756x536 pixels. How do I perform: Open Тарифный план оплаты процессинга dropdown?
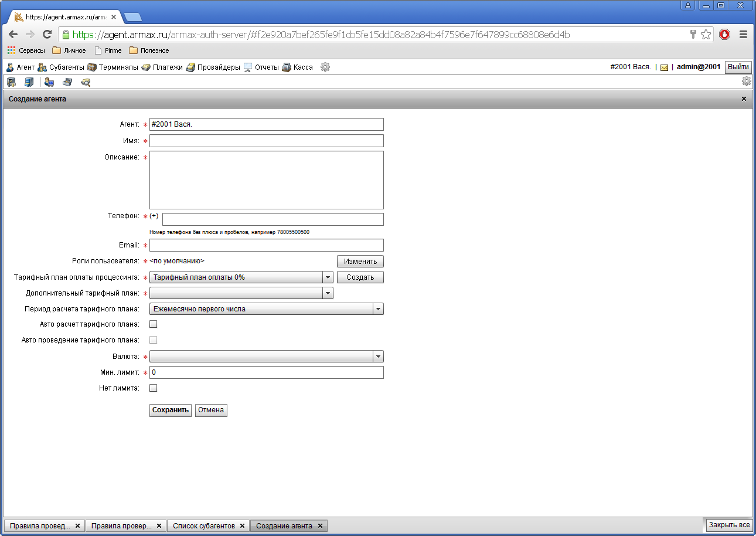pyautogui.click(x=241, y=277)
